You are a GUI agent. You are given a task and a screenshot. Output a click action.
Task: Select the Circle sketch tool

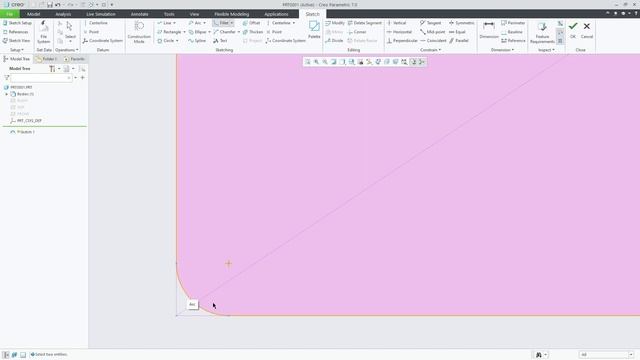point(166,41)
